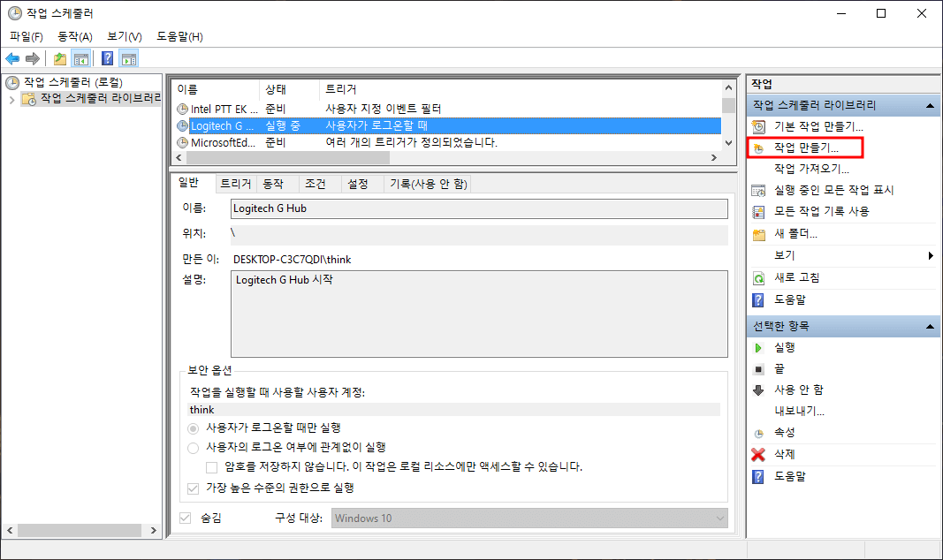Screen dimensions: 943x560
Task: Click the task list vertical scrollbar down arrow
Action: (x=728, y=143)
